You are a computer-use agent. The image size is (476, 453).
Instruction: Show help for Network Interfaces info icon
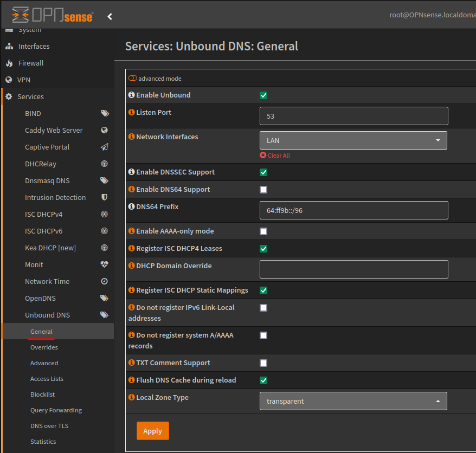tap(131, 137)
